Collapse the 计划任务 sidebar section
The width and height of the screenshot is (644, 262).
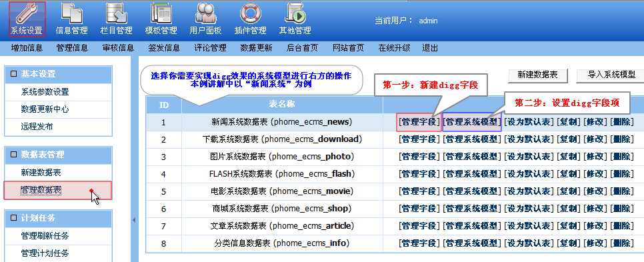(x=13, y=218)
